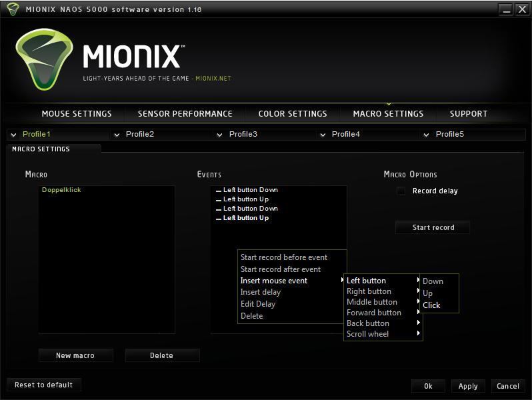Click the Mionix logo in the title bar
This screenshot has height=400, width=532.
pos(13,9)
